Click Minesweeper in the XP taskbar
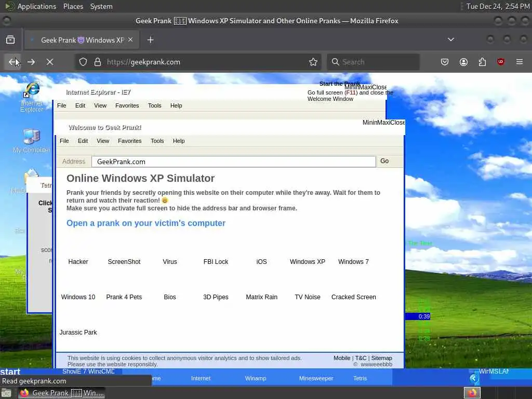The width and height of the screenshot is (532, 399). coord(316,378)
